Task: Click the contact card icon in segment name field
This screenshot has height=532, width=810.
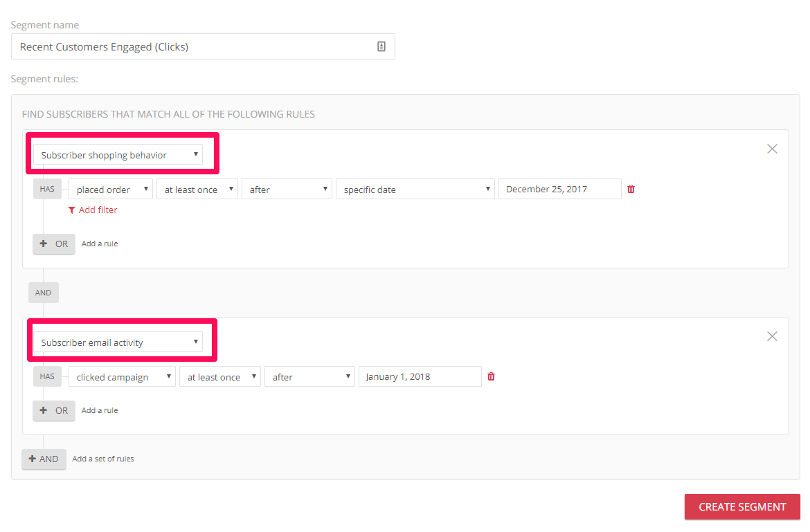Action: coord(381,46)
